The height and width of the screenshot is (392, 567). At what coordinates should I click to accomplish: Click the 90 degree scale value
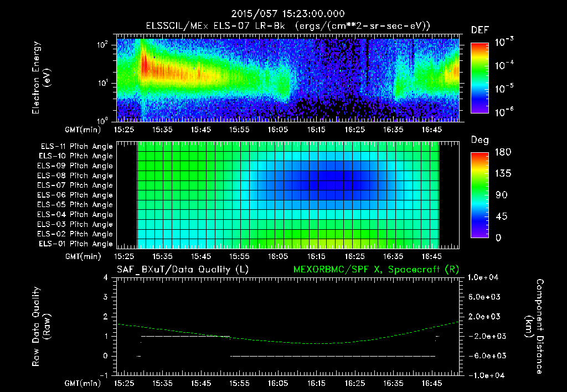(502, 195)
